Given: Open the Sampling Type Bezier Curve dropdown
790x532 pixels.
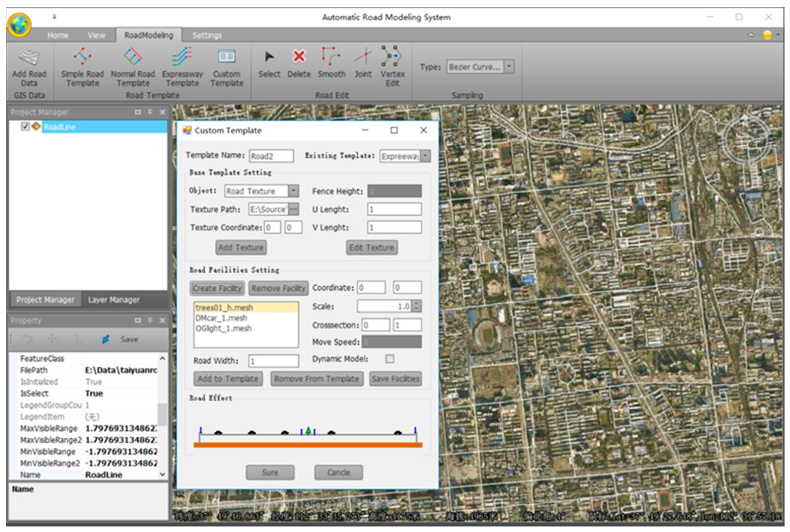Looking at the screenshot, I should pyautogui.click(x=509, y=67).
